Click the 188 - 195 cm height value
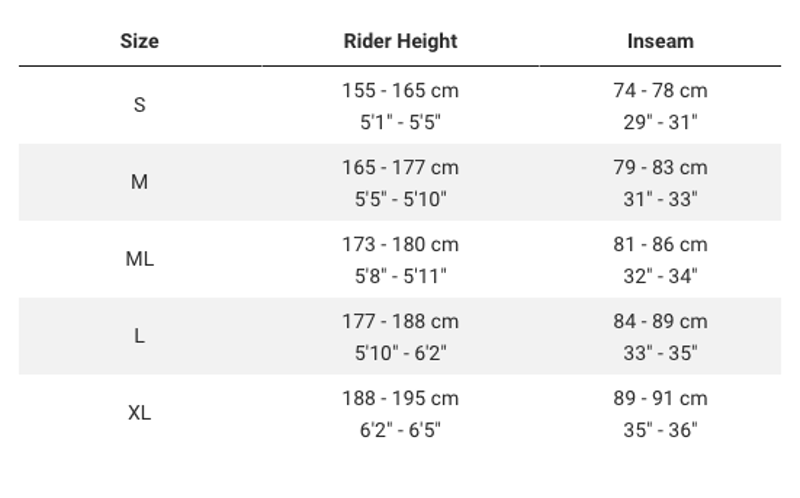 click(400, 398)
